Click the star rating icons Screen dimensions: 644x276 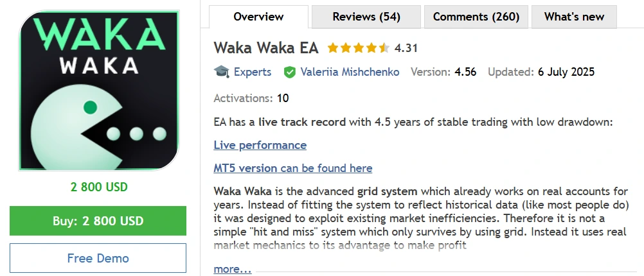pyautogui.click(x=358, y=48)
